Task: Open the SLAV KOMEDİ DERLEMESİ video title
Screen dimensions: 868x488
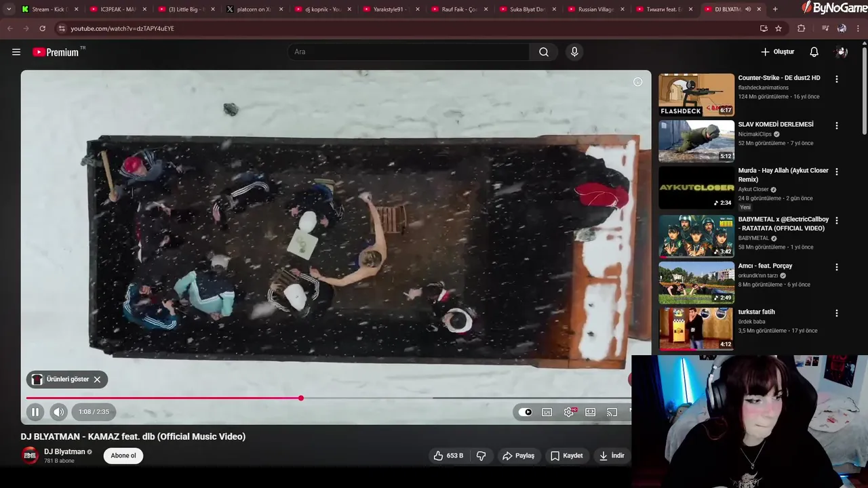Action: coord(775,125)
